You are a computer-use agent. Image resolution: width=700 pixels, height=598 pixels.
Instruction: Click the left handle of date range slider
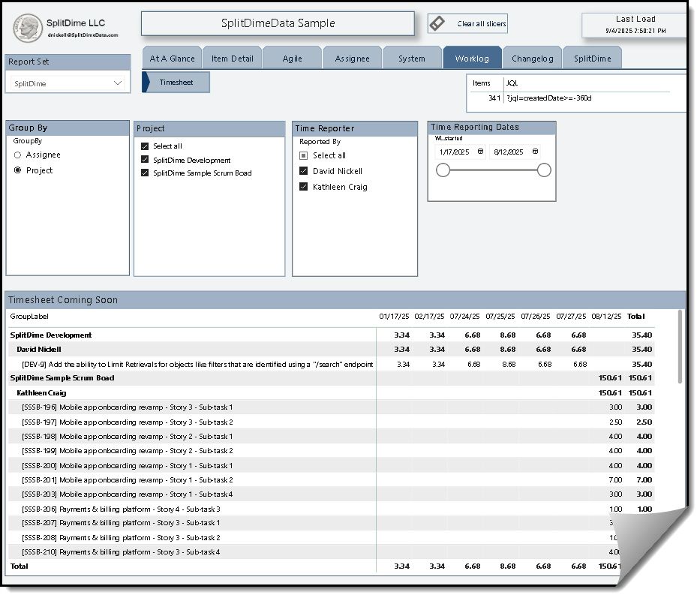[x=443, y=170]
